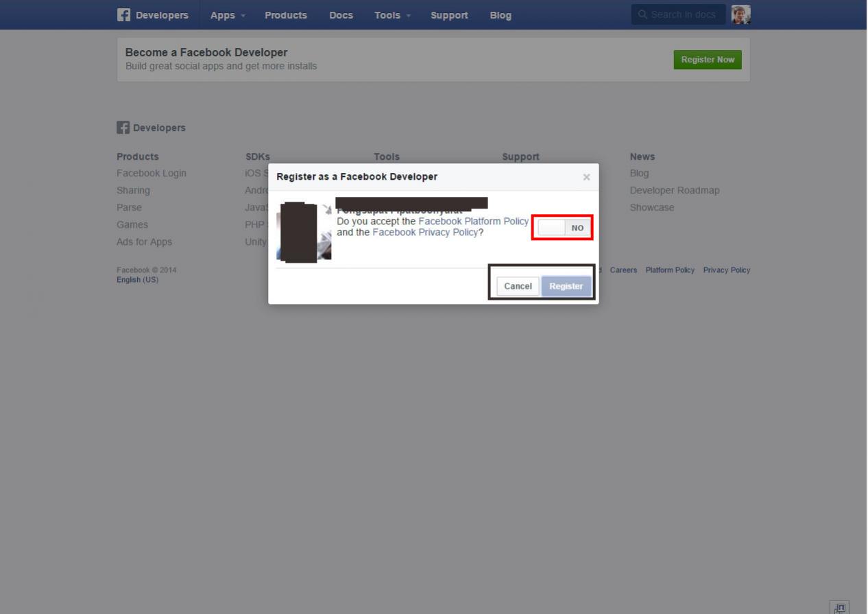868x614 pixels.
Task: Click the Careers footer link
Action: pos(623,270)
